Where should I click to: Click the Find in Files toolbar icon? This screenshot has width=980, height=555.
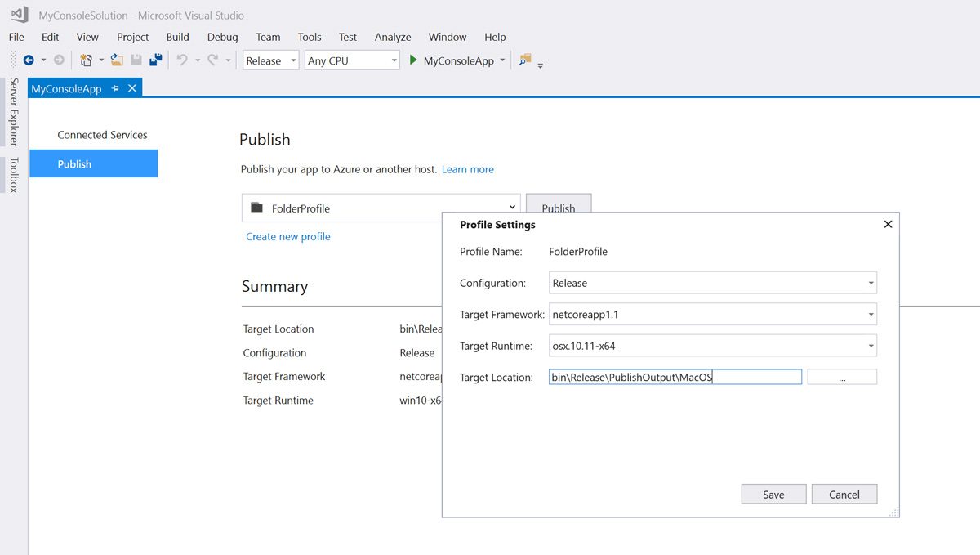click(525, 60)
